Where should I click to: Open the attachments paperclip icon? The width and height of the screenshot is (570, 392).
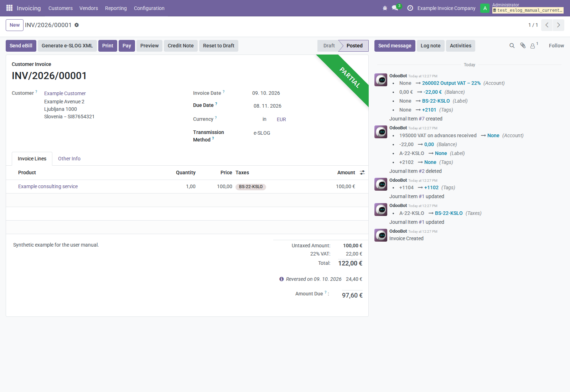(523, 46)
